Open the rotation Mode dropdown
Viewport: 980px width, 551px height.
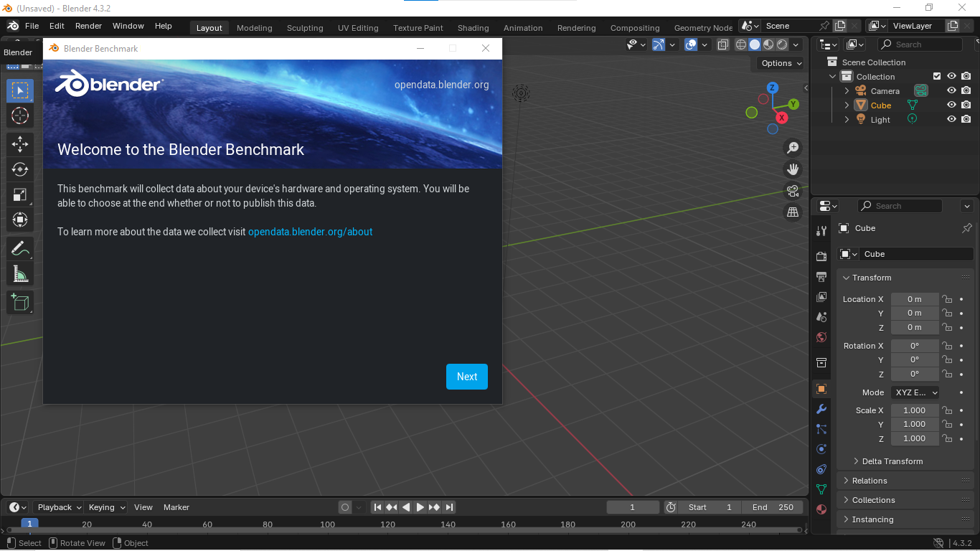[x=915, y=392]
